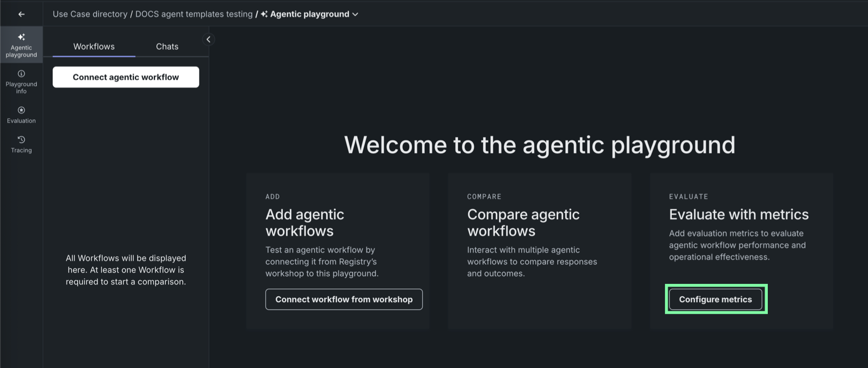
Task: Open DOCS agent templates testing breadcrumb
Action: [x=194, y=14]
